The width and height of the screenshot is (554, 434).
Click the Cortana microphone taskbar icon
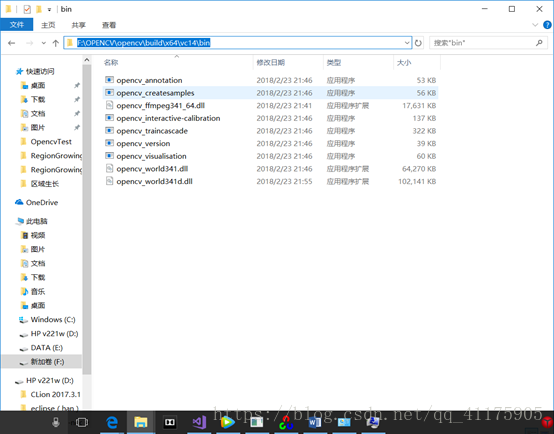pyautogui.click(x=56, y=422)
